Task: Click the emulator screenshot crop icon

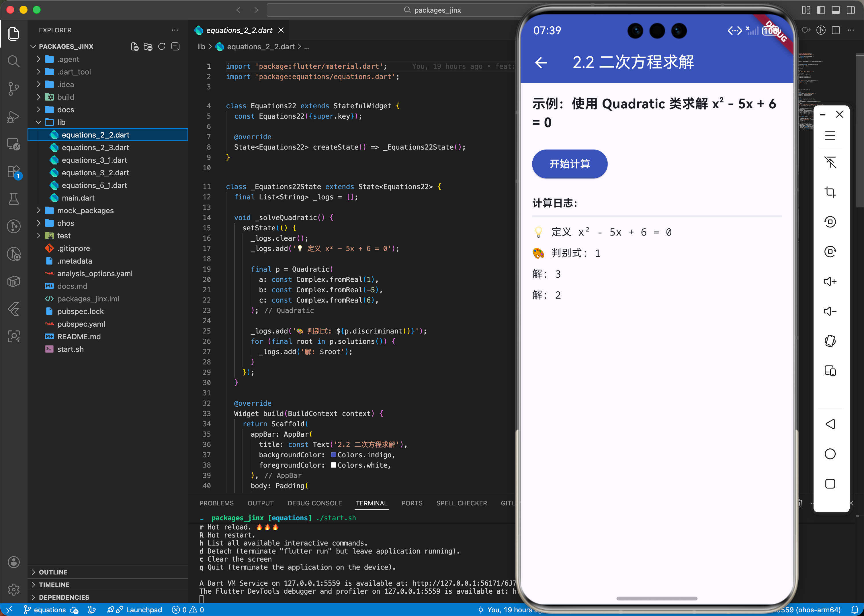Action: [830, 192]
